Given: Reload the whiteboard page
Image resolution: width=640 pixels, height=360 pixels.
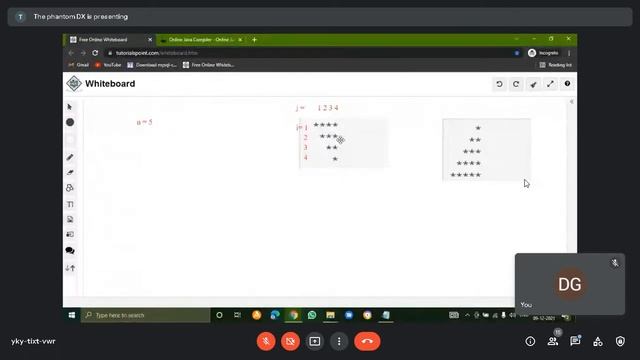Looking at the screenshot, I should 95,53.
